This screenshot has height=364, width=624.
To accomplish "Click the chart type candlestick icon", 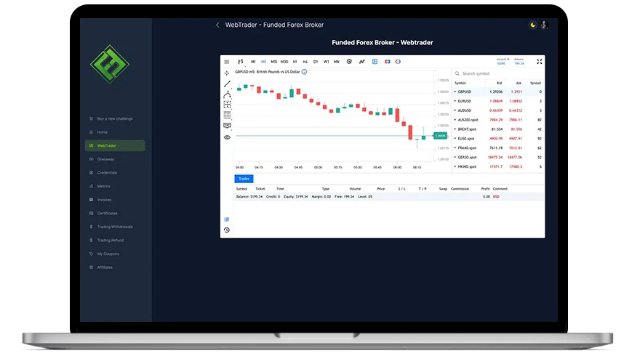I will click(x=241, y=62).
